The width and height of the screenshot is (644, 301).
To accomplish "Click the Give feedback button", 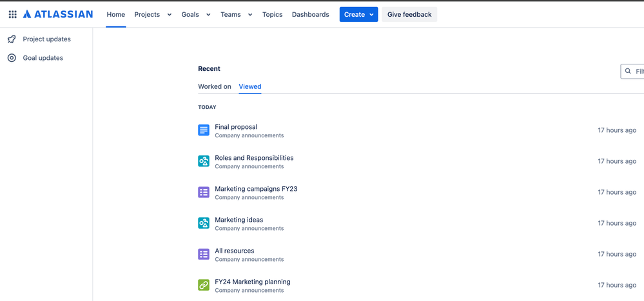I will click(x=409, y=14).
